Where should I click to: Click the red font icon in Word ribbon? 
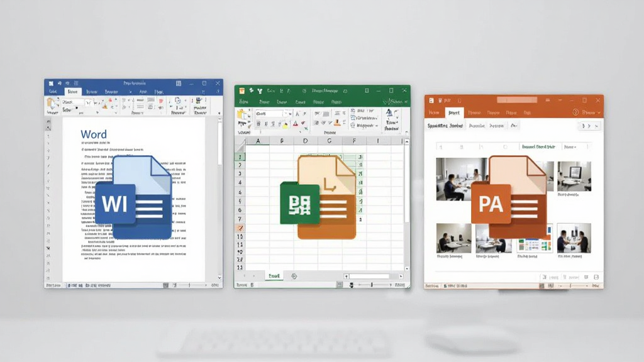pos(110,100)
